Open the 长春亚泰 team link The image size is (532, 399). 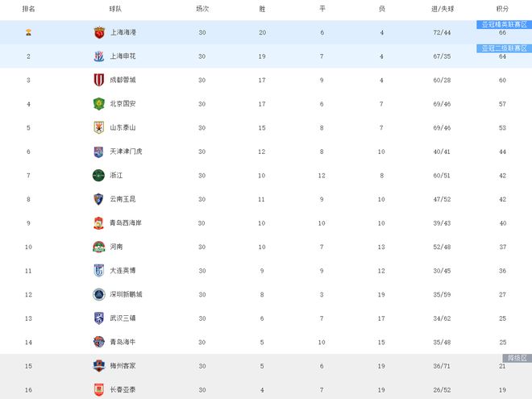123,390
